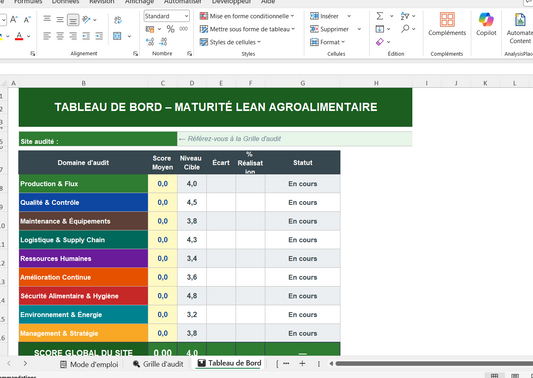Align text to middle of cell
The width and height of the screenshot is (533, 378).
[60, 19]
